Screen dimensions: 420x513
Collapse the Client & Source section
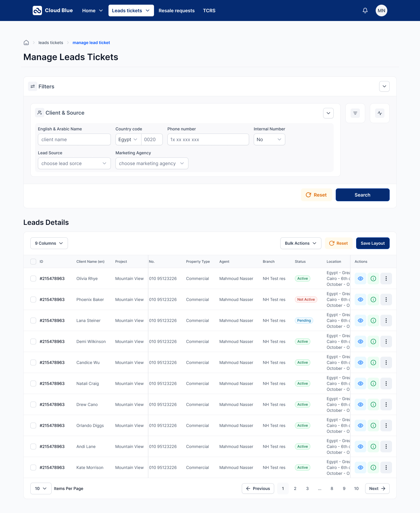[x=328, y=113]
